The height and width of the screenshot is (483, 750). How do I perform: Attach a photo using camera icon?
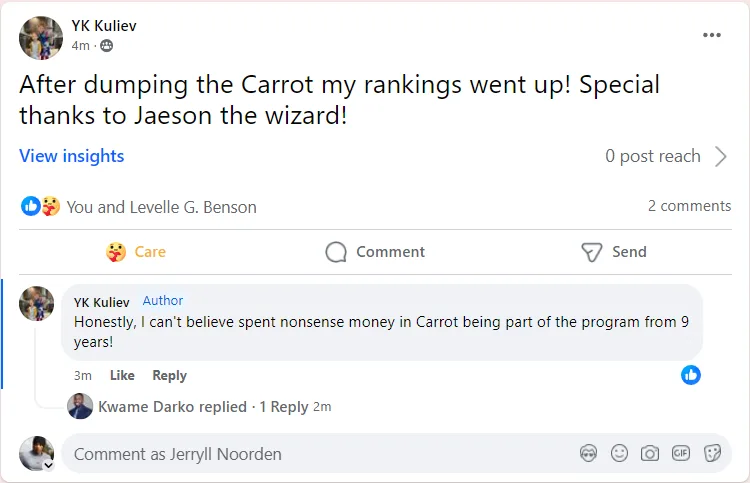pos(650,454)
